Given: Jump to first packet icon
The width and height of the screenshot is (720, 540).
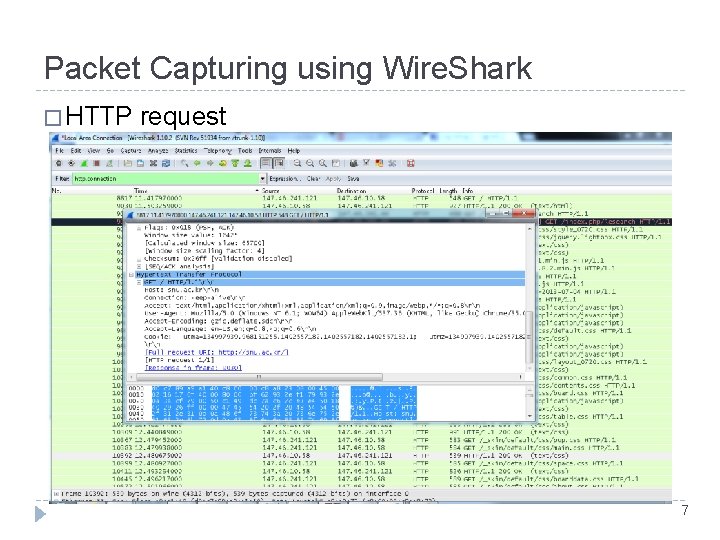Looking at the screenshot, I should point(235,163).
